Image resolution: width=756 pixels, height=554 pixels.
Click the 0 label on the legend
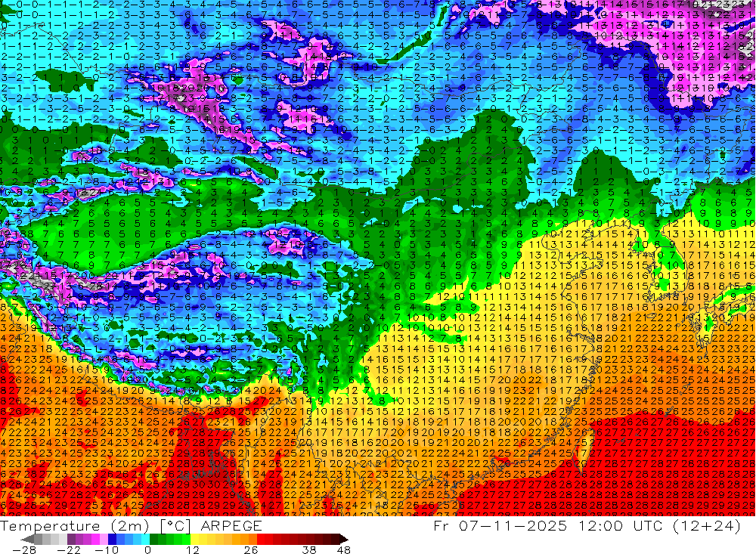[148, 549]
